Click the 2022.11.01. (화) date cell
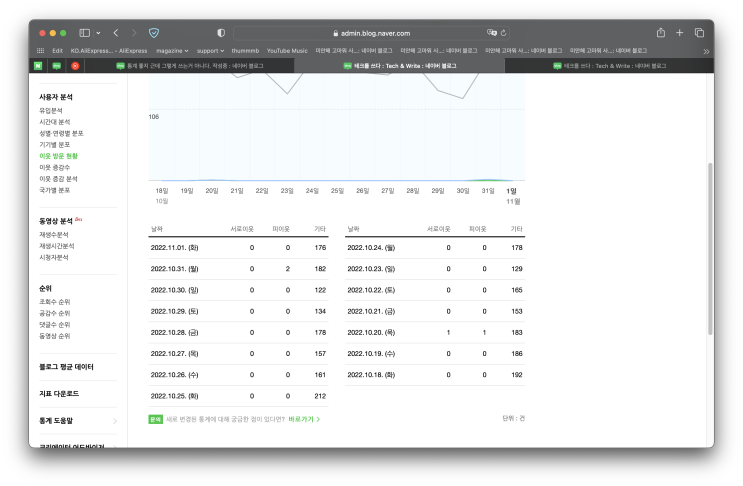The height and width of the screenshot is (486, 743). click(174, 248)
